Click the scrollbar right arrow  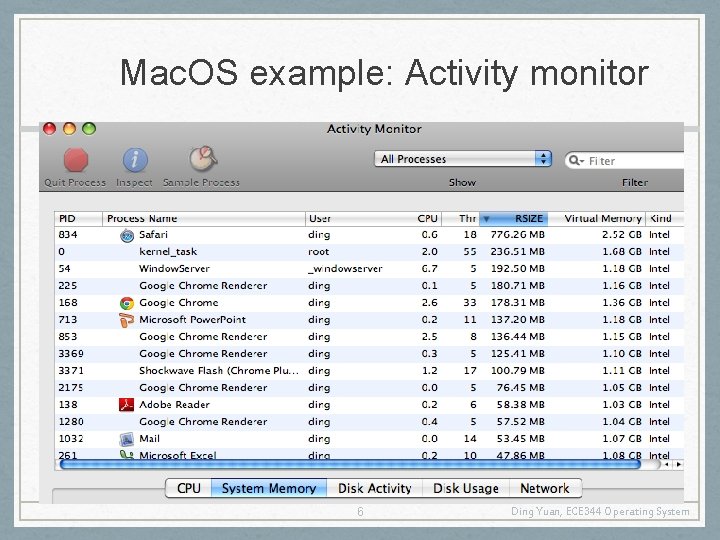click(x=678, y=465)
